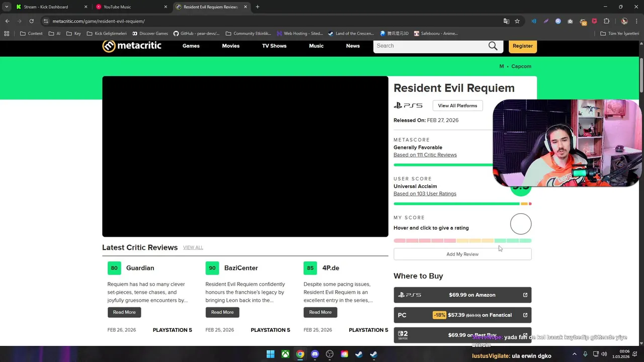Bookmark this page with the star icon

pos(517,21)
